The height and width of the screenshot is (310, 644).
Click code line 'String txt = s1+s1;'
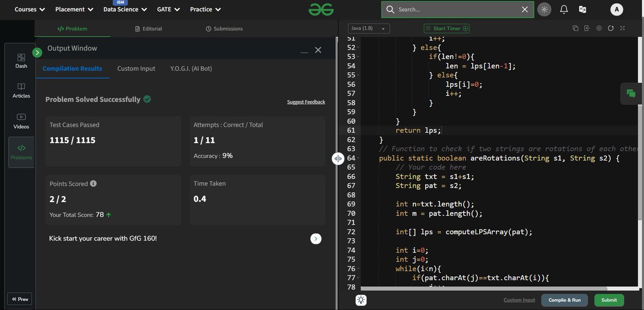click(x=435, y=176)
